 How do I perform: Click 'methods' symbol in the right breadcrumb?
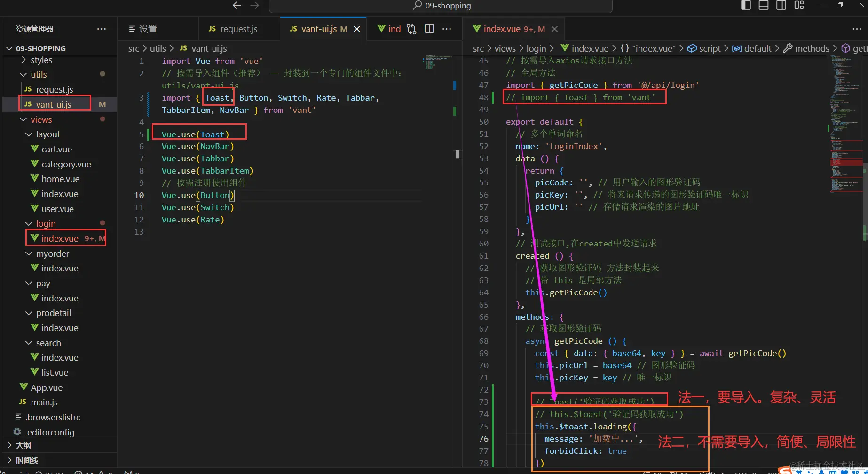(806, 48)
